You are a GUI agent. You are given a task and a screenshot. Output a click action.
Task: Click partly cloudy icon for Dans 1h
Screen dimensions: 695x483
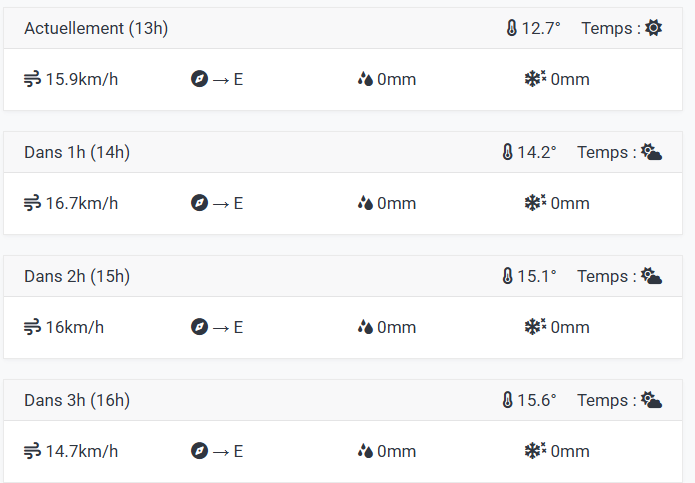[x=652, y=152]
